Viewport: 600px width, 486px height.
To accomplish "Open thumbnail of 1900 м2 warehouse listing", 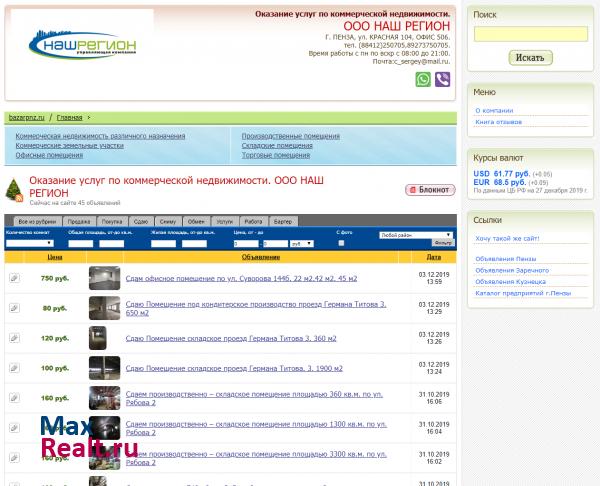I will 104,368.
